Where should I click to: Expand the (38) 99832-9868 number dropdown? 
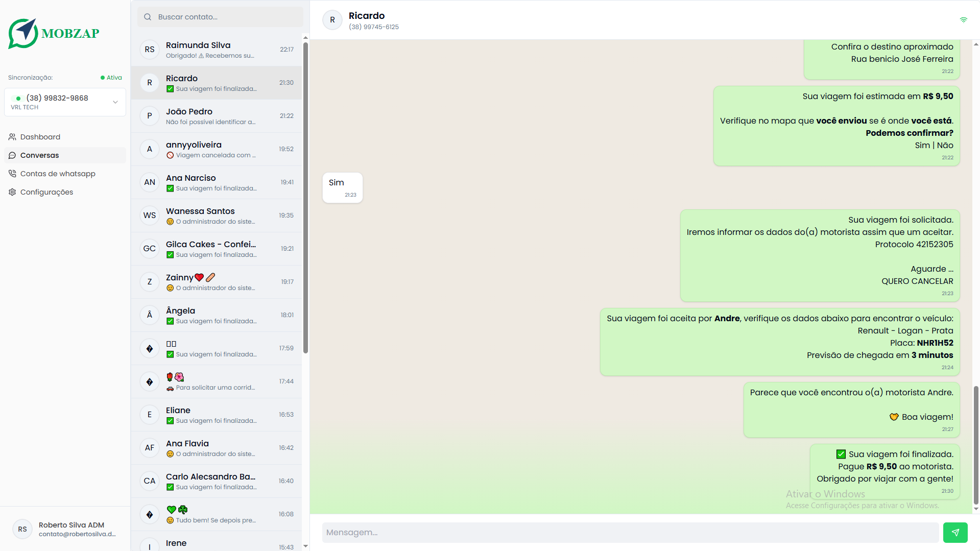[x=115, y=102]
